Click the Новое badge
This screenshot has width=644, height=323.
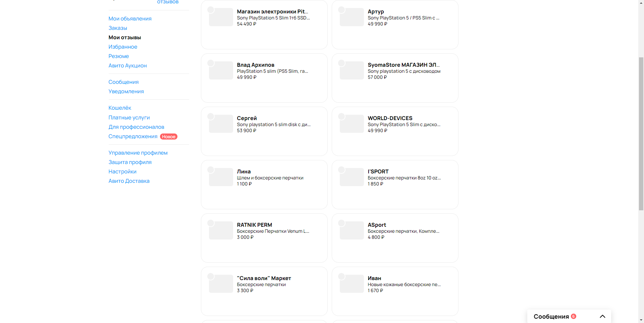click(x=169, y=137)
